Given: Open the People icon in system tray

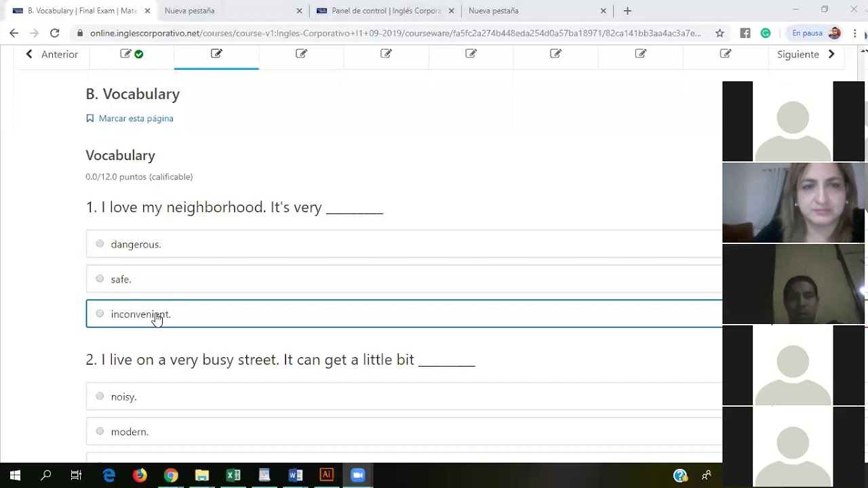Looking at the screenshot, I should [x=707, y=475].
